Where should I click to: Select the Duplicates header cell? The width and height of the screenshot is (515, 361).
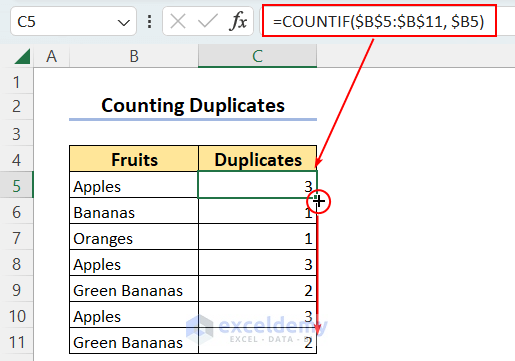click(258, 159)
